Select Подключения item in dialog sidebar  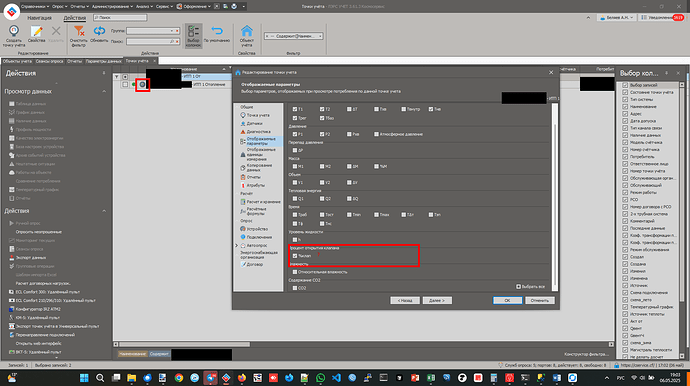259,237
